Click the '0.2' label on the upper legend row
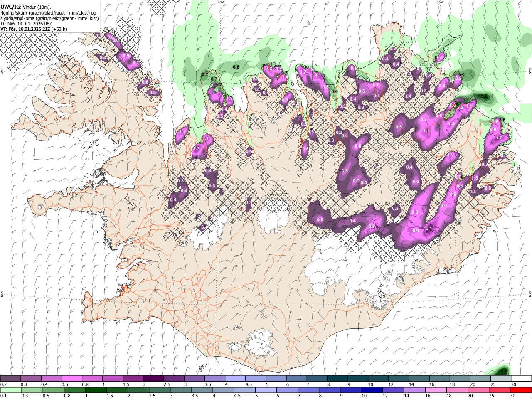 (3, 384)
